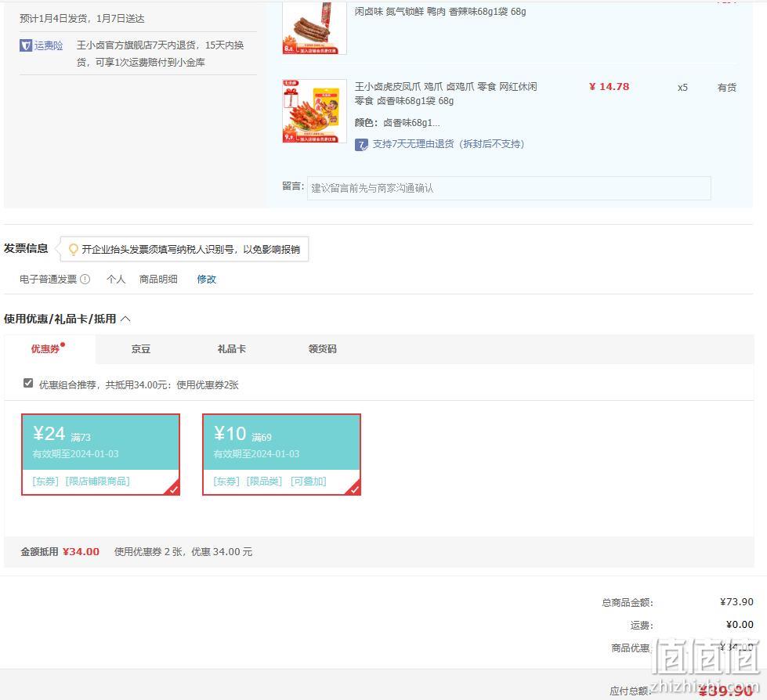Collapse the 使用优惠/礼品卡/抵用 section
Viewport: 767px width, 700px height.
pyautogui.click(x=125, y=319)
